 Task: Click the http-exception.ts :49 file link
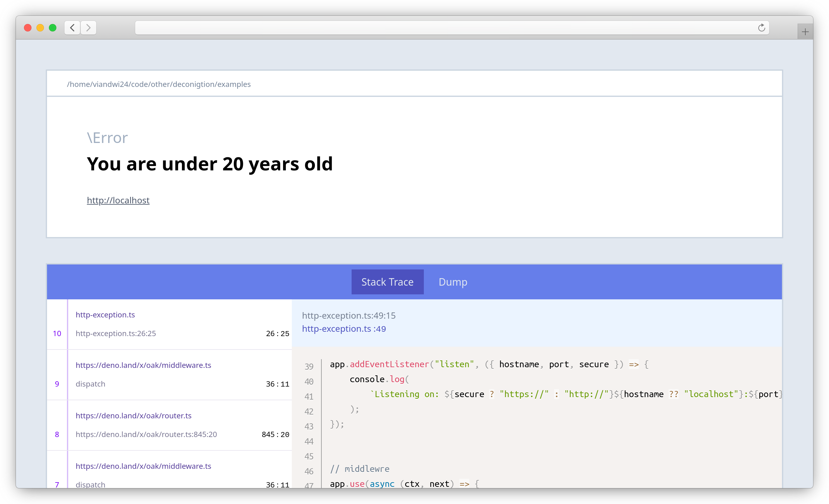343,329
